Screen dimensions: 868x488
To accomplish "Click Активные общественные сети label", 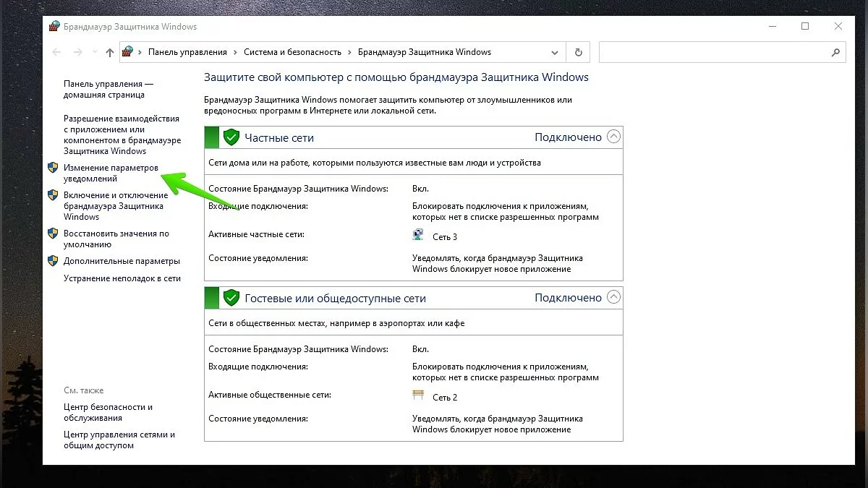I will point(270,395).
